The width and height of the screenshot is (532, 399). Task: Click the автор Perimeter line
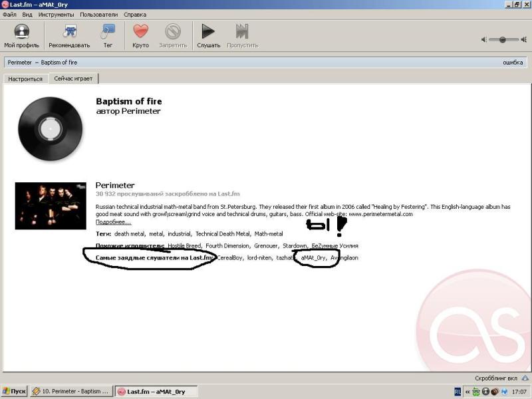[128, 111]
